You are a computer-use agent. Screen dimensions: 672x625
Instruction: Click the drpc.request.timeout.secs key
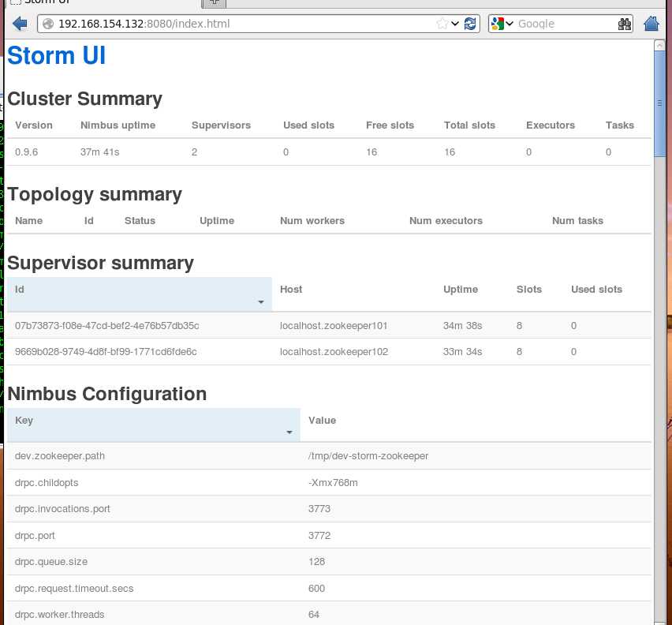click(74, 589)
